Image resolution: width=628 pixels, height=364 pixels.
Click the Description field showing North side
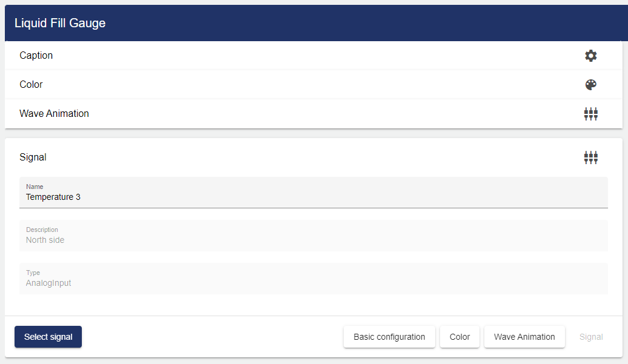tap(313, 240)
